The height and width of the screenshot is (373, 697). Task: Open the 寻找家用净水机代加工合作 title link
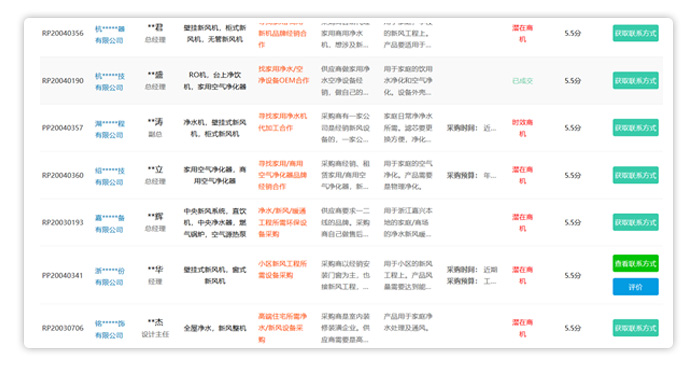[283, 122]
